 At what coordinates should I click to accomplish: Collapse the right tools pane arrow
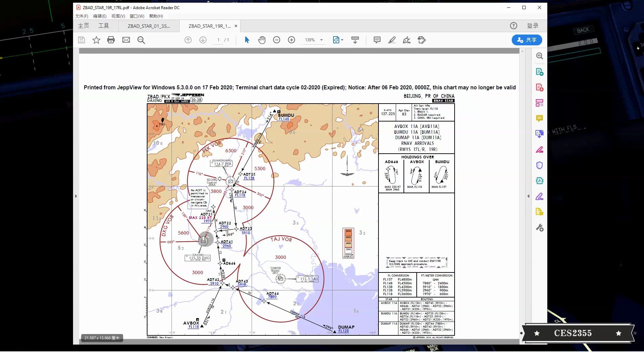[528, 196]
